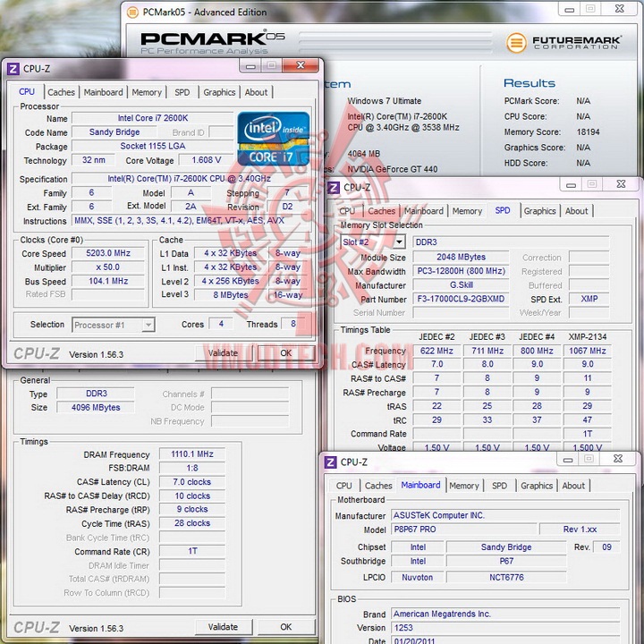Click the CPU-Z logo icon in the top-left CPU-Z window
Image resolution: width=644 pixels, height=644 pixels.
click(13, 69)
